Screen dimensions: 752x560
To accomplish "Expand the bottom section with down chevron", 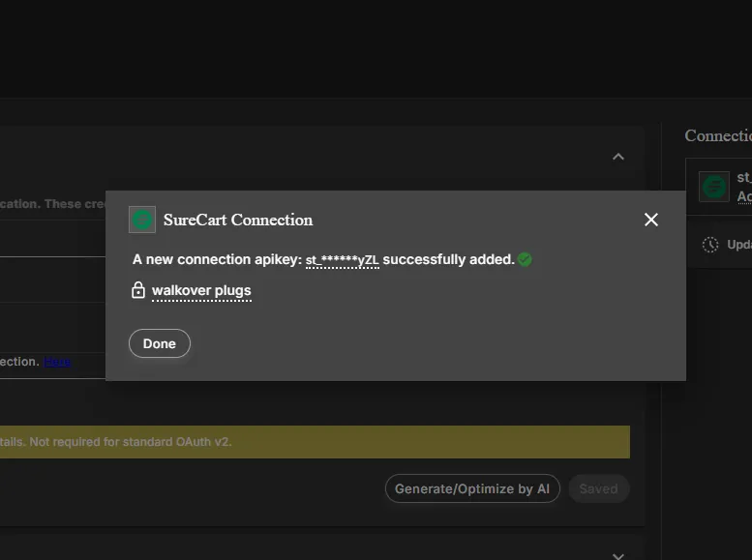I will point(618,554).
